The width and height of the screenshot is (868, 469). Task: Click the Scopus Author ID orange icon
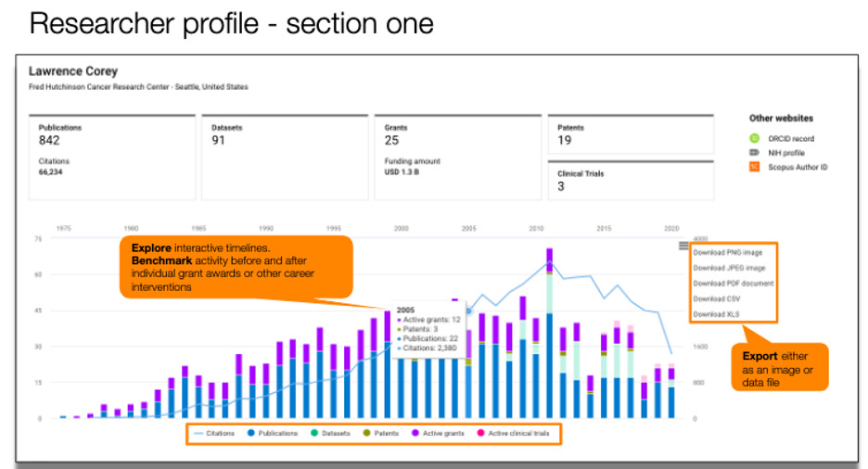[754, 167]
